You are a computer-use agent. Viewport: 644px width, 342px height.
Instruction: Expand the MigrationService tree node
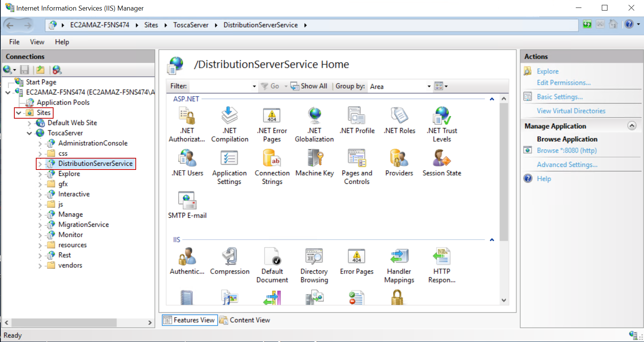click(x=40, y=224)
